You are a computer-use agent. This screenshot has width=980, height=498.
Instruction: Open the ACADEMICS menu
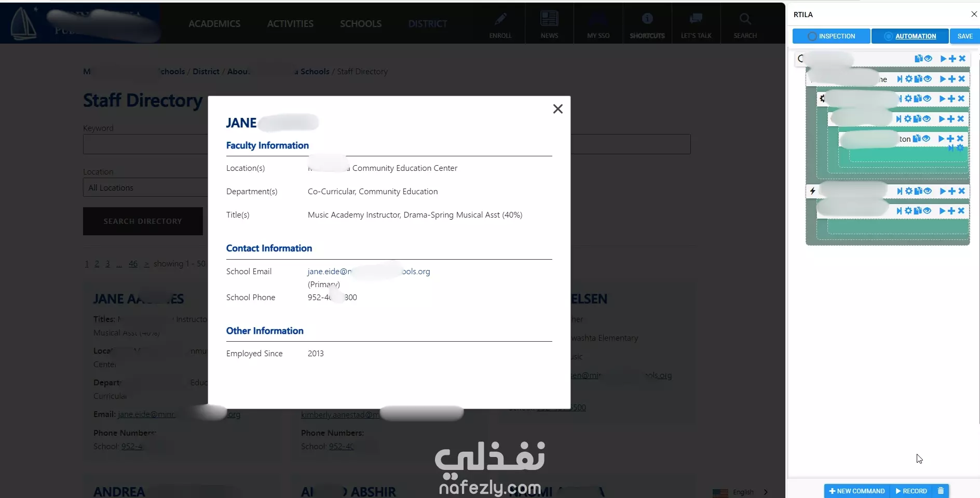click(214, 24)
